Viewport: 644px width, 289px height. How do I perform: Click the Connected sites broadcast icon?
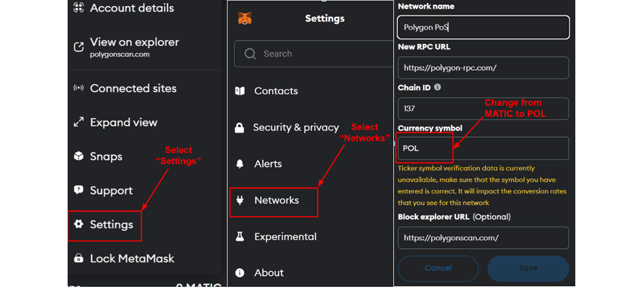79,88
